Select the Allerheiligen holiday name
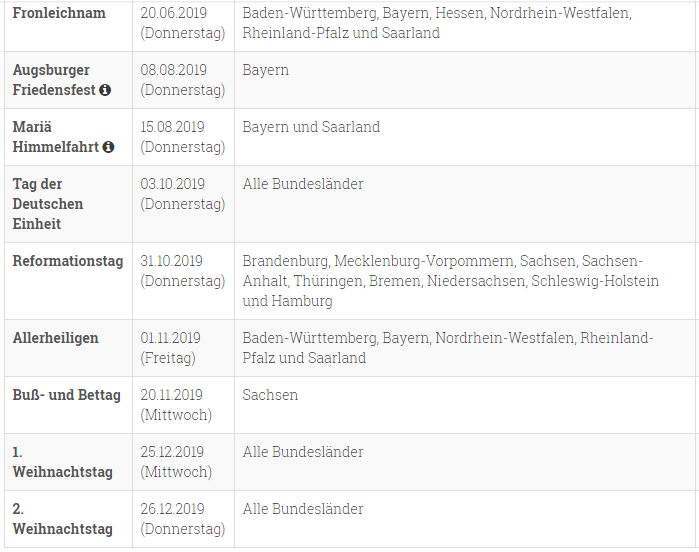699x552 pixels. click(x=55, y=338)
